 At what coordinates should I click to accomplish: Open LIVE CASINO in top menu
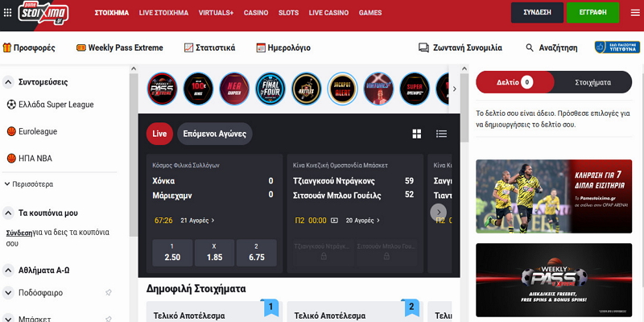[328, 13]
